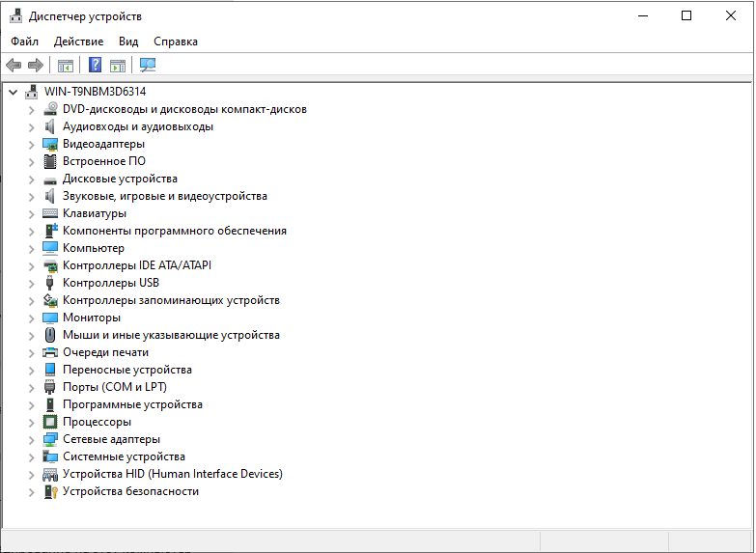756x553 pixels.
Task: Expand the Системные устройства arrow
Action: tap(31, 456)
